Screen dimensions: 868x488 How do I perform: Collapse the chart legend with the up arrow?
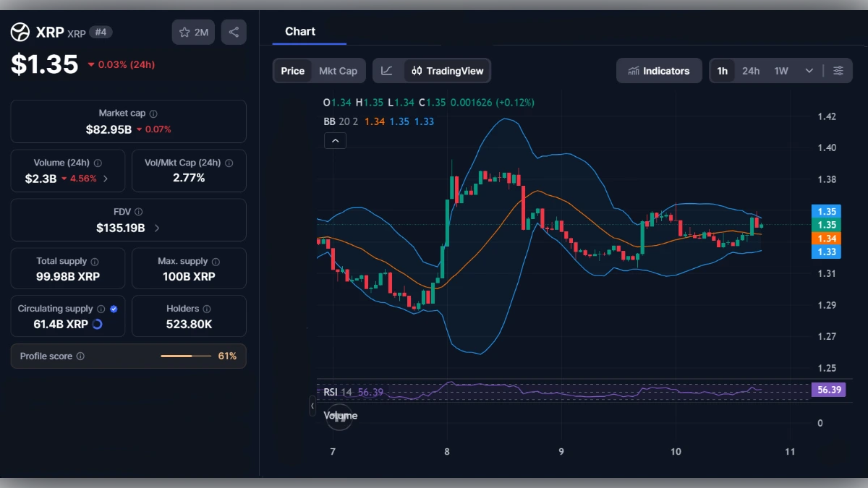point(335,140)
